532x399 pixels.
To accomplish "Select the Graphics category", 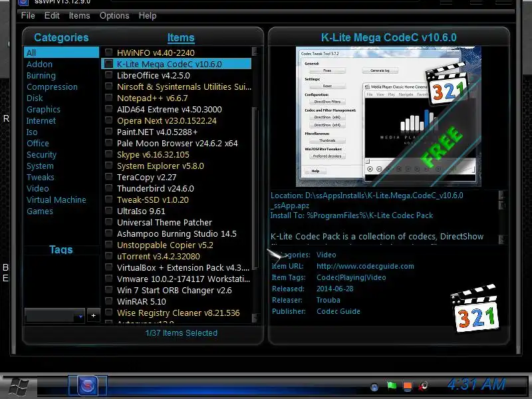I will [x=43, y=109].
